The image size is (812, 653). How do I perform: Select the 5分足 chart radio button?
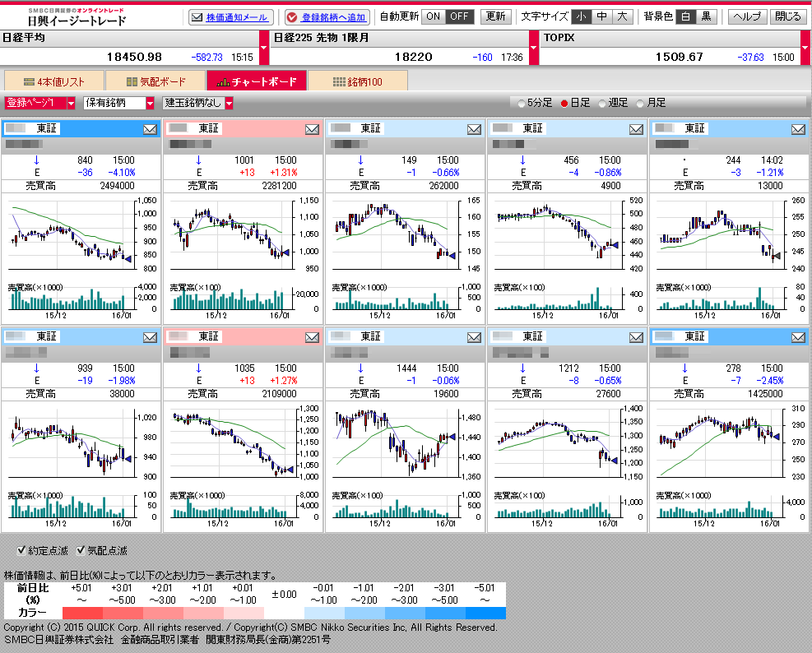pyautogui.click(x=521, y=104)
